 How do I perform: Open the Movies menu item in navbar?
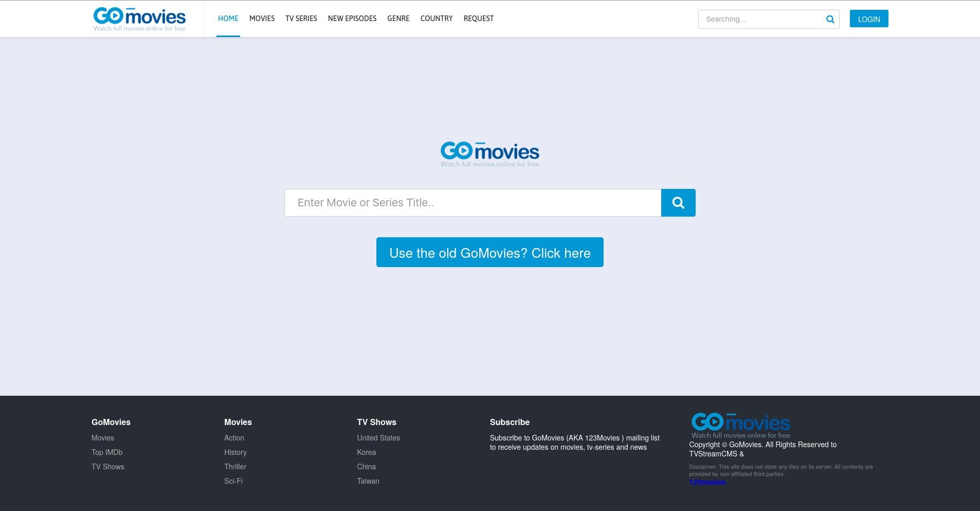coord(262,19)
